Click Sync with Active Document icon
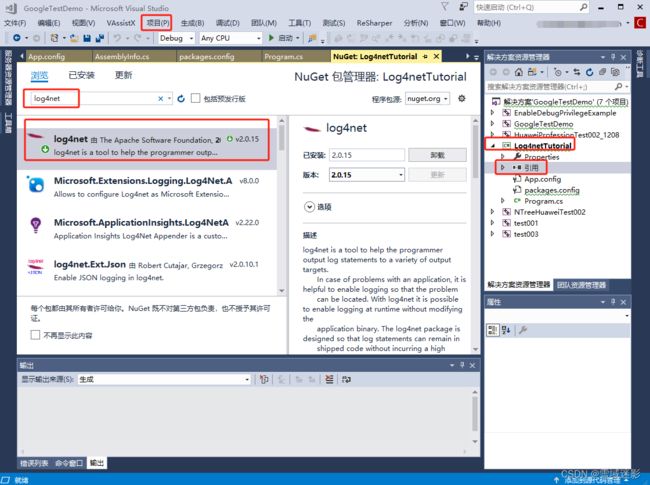The width and height of the screenshot is (650, 485). point(577,72)
